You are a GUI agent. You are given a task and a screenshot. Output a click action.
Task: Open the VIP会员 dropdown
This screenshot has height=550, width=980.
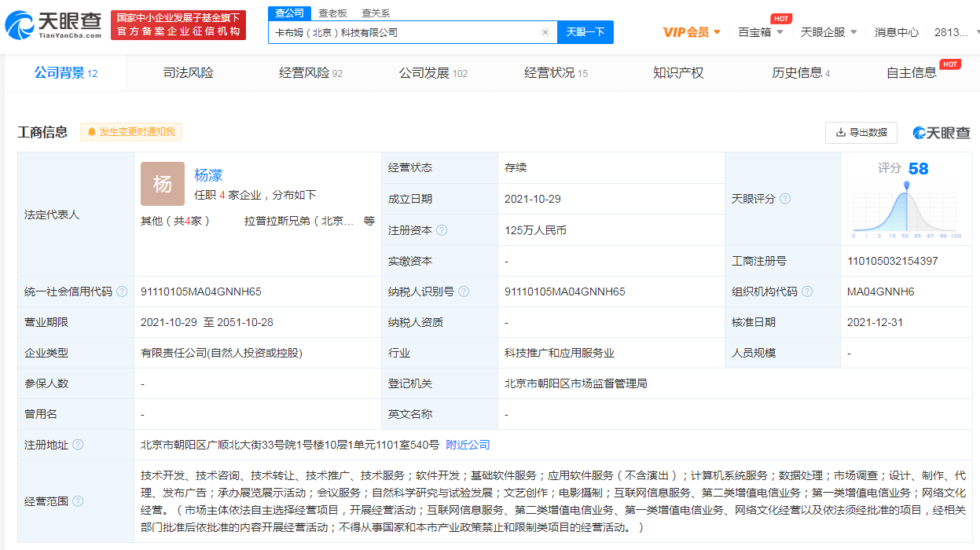(692, 32)
